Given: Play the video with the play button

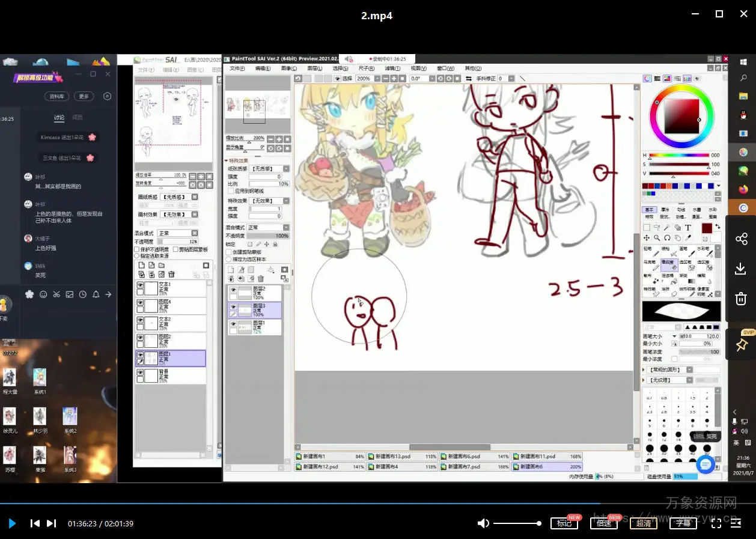Looking at the screenshot, I should 12,523.
